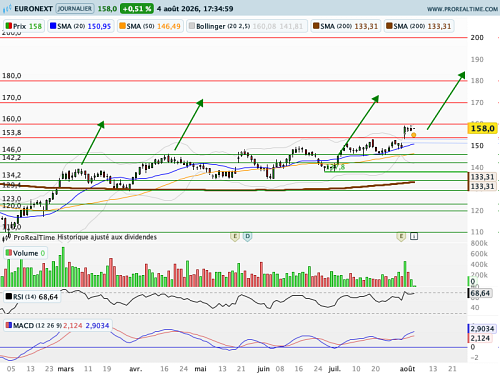Click the 2,124 signal axis tag
500x375 pixels.
480,338
